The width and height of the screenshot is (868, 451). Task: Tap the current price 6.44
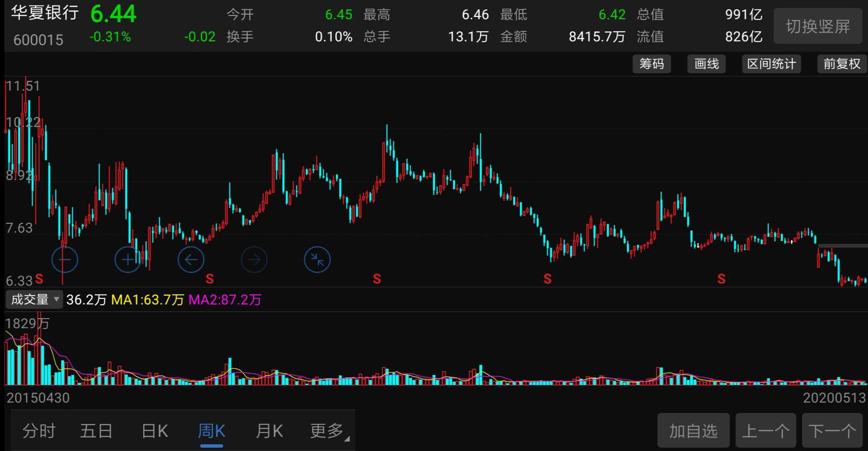tap(114, 14)
